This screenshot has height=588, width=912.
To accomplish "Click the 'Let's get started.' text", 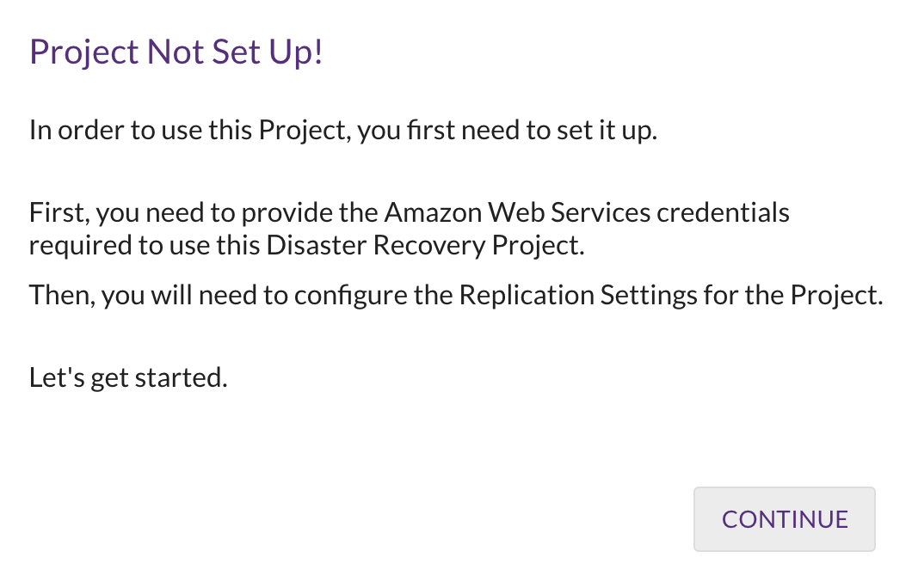I will [x=128, y=377].
